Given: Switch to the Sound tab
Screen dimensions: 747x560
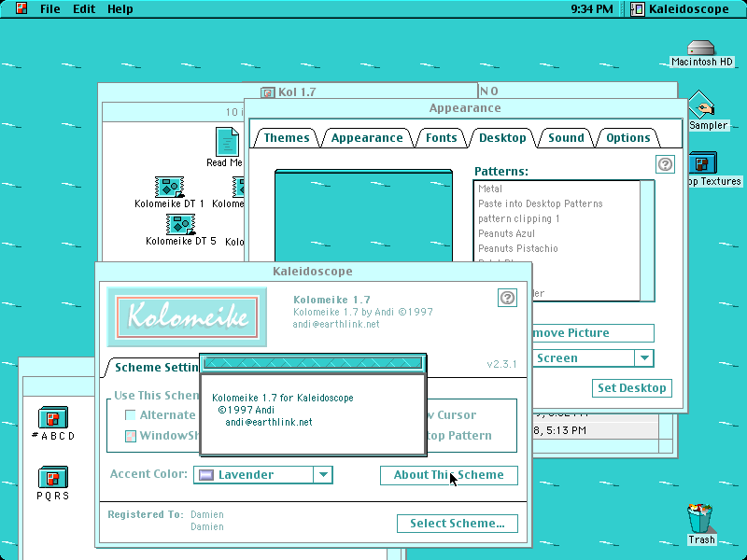Looking at the screenshot, I should click(x=566, y=137).
